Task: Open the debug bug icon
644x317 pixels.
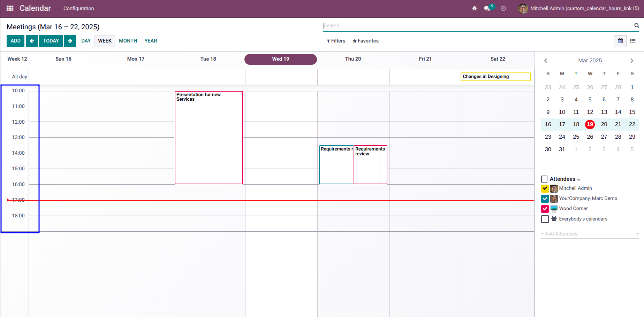Action: [x=474, y=8]
